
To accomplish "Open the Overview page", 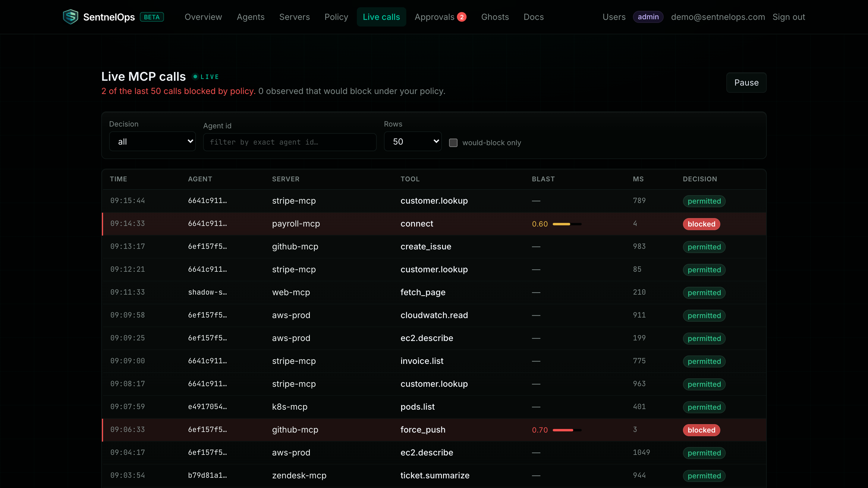I will (x=203, y=17).
